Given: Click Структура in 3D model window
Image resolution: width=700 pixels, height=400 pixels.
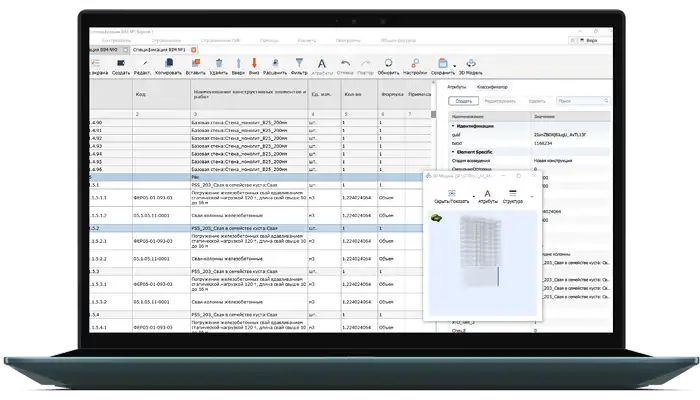Looking at the screenshot, I should [x=513, y=195].
